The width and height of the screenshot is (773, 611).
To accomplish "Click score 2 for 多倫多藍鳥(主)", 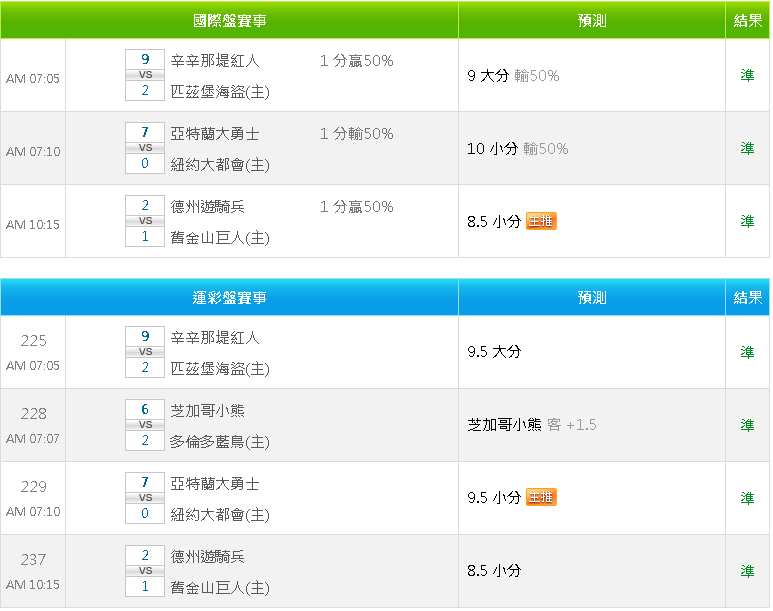I will tap(145, 440).
